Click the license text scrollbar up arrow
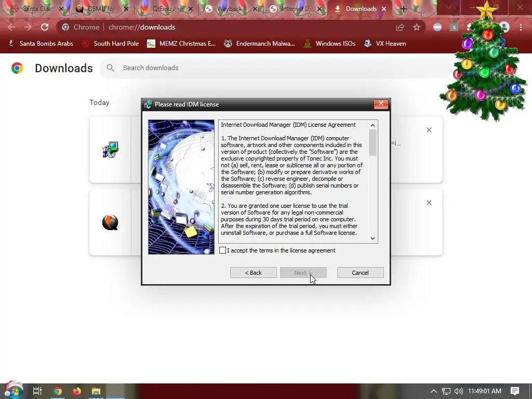 coord(373,125)
